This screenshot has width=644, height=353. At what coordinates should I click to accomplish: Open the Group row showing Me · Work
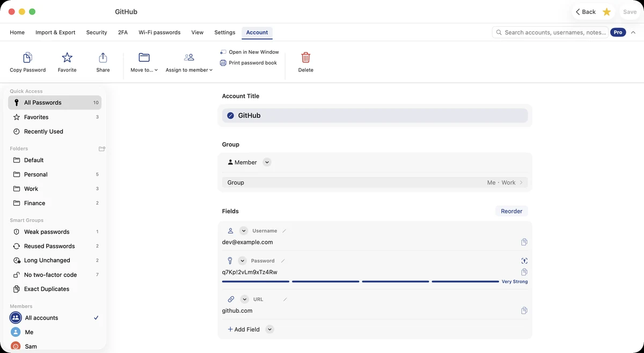click(x=375, y=183)
